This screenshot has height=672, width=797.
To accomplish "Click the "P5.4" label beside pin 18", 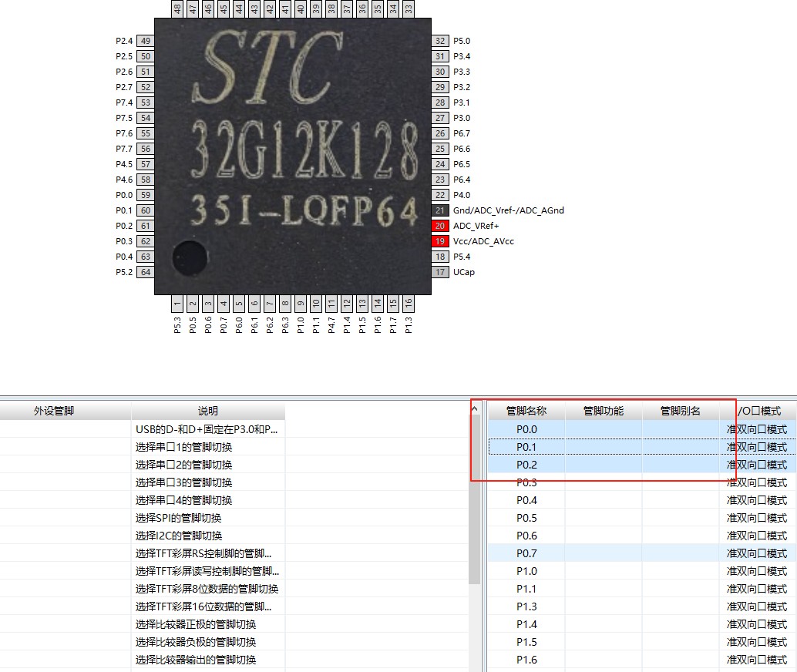I will click(x=462, y=257).
